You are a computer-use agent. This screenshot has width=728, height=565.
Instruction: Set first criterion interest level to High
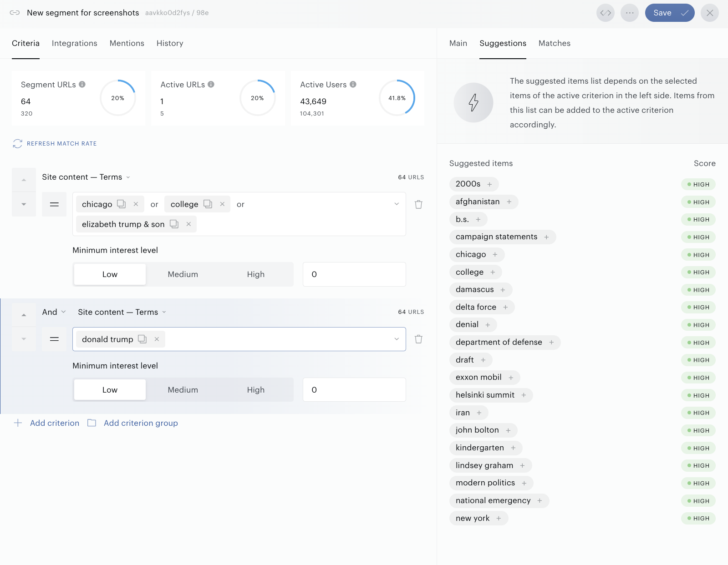pyautogui.click(x=256, y=274)
